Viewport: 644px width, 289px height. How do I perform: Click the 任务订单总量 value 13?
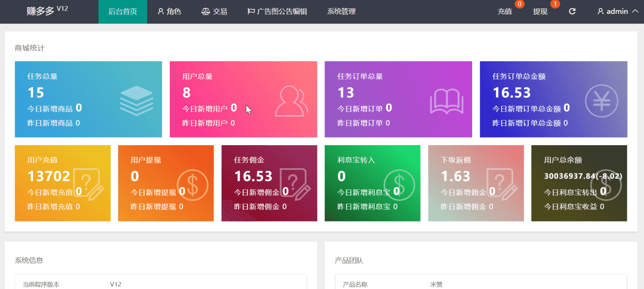pyautogui.click(x=346, y=93)
